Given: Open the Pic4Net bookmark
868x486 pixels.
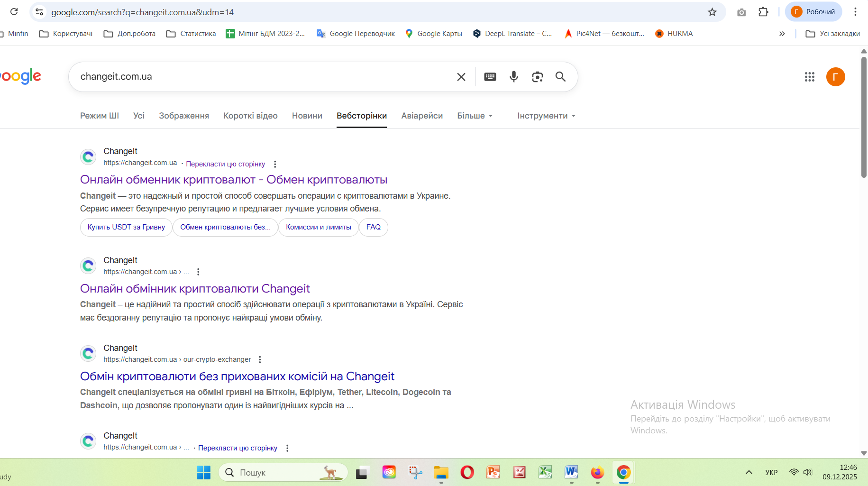Looking at the screenshot, I should click(x=604, y=34).
